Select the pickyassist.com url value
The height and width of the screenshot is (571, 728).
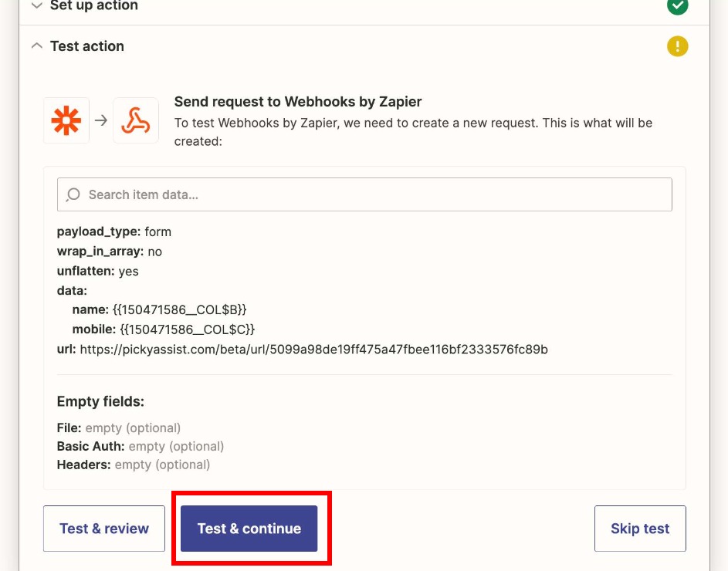(314, 349)
